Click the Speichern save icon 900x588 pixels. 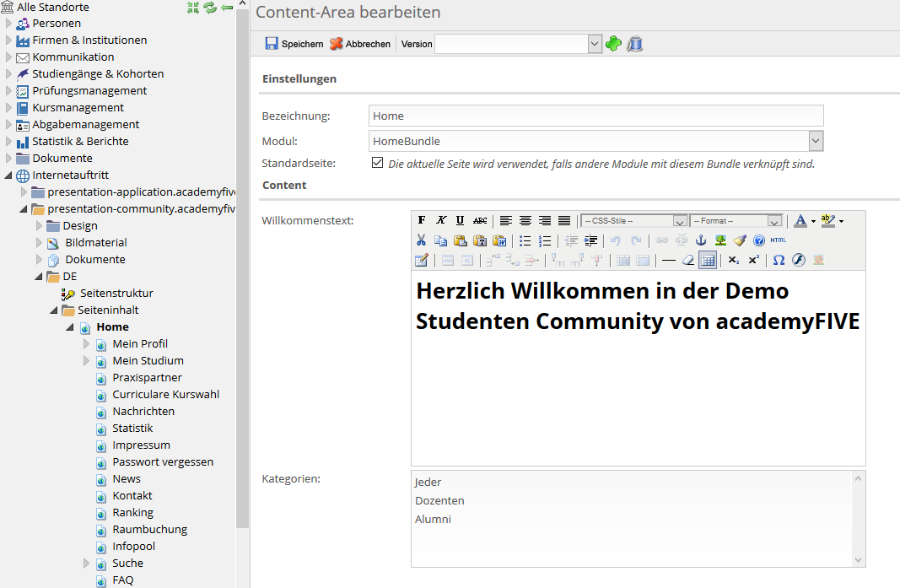pos(272,44)
